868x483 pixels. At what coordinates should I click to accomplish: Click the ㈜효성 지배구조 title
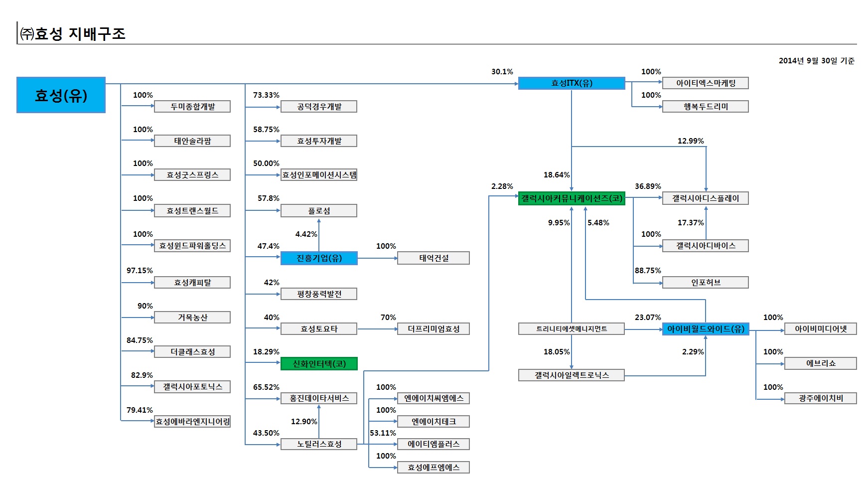[73, 33]
